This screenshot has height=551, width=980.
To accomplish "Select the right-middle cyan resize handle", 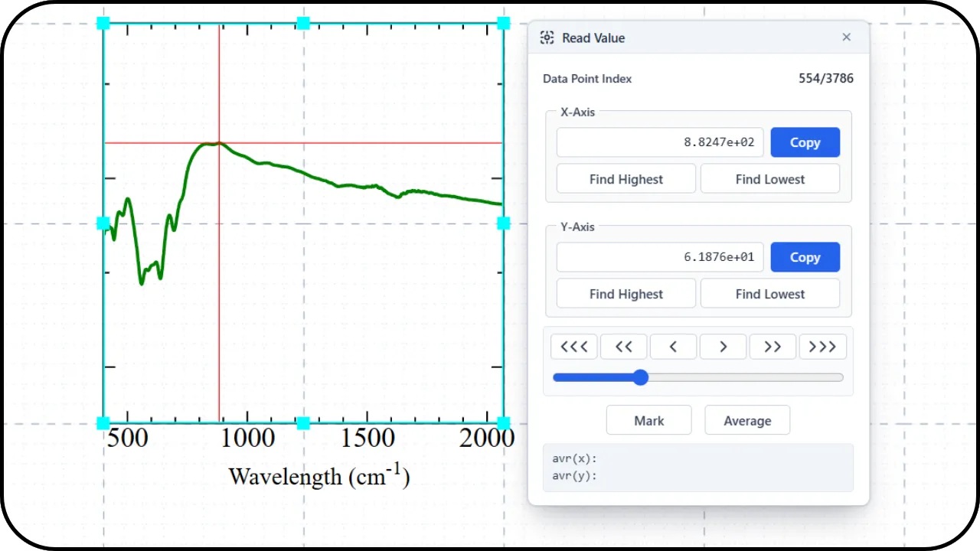I will (503, 223).
